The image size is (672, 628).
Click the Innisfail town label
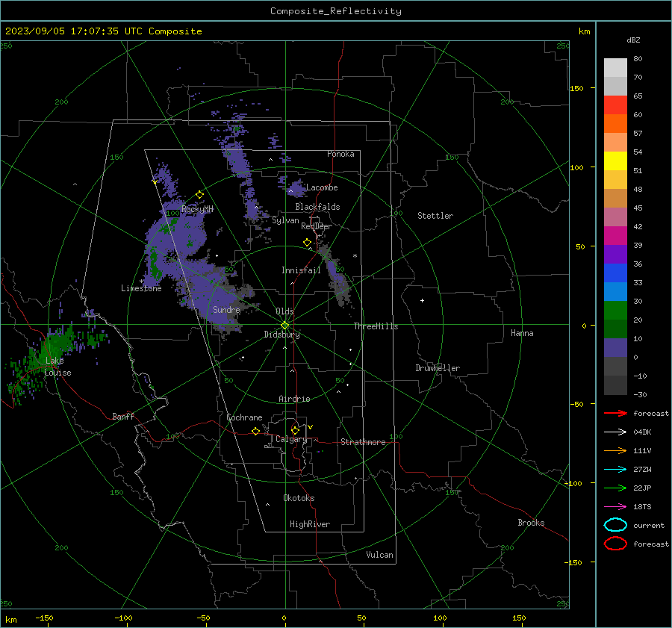click(302, 270)
